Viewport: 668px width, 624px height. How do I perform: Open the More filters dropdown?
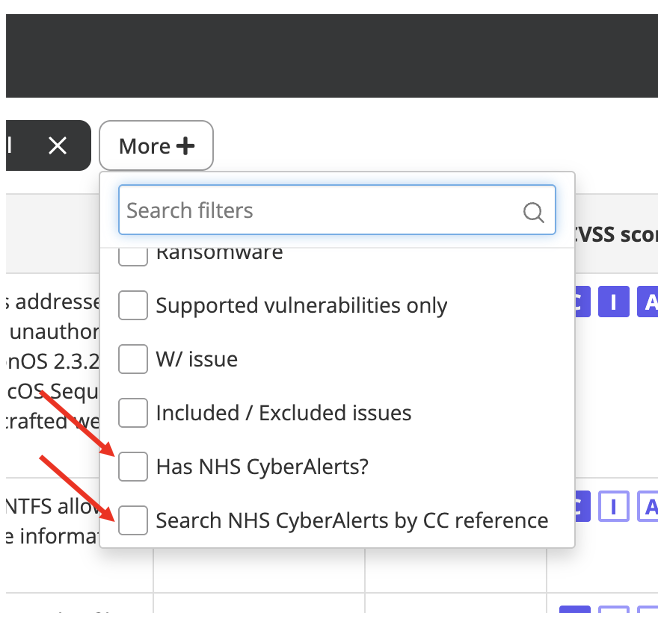pyautogui.click(x=156, y=146)
